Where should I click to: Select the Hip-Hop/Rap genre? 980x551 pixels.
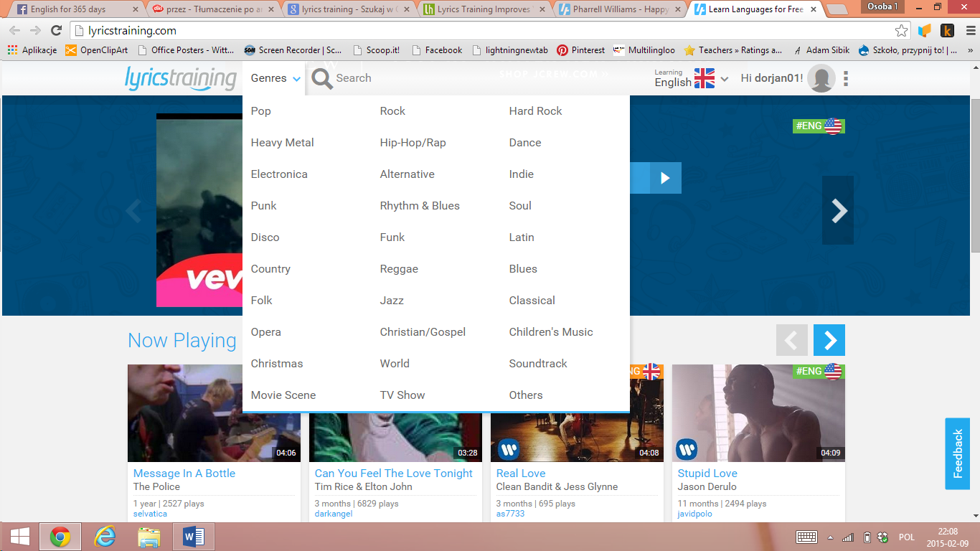click(413, 143)
